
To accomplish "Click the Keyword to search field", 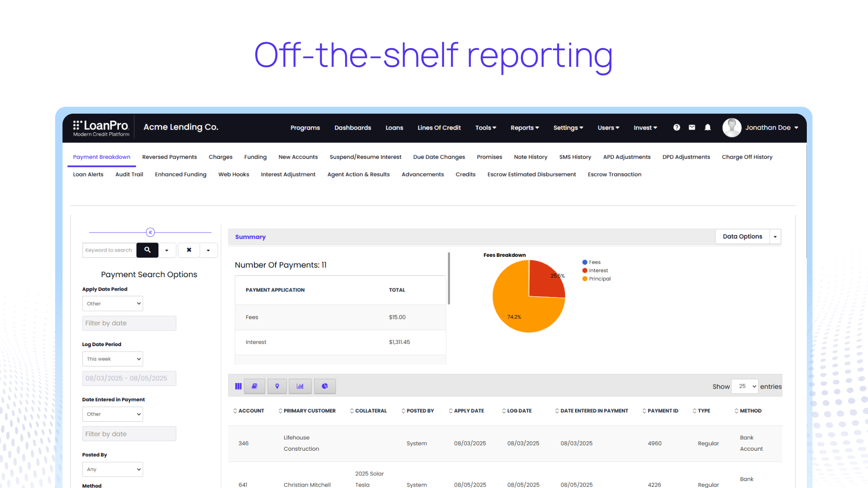I will pos(109,250).
